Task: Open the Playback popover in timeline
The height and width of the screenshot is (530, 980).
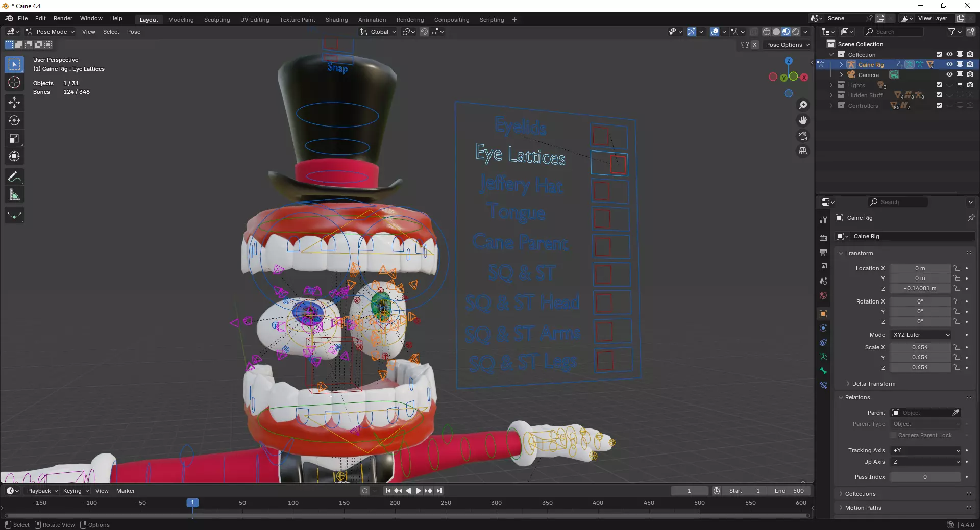Action: tap(42, 491)
